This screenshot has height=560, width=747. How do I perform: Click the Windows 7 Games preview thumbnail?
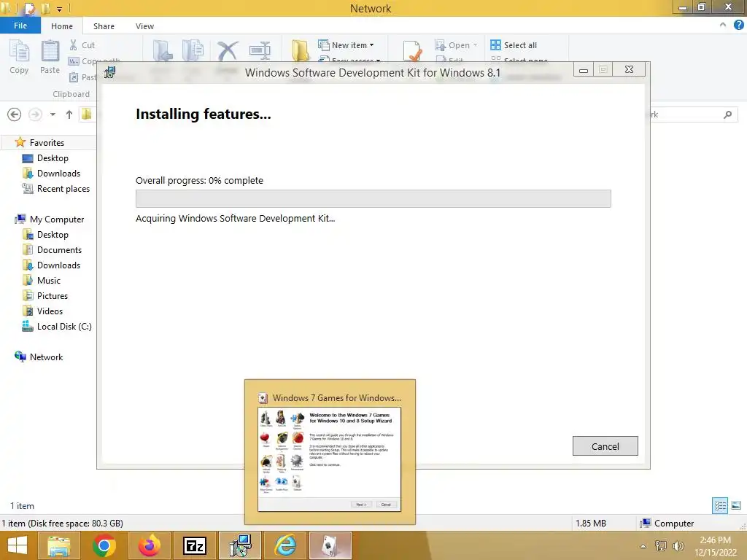click(329, 459)
